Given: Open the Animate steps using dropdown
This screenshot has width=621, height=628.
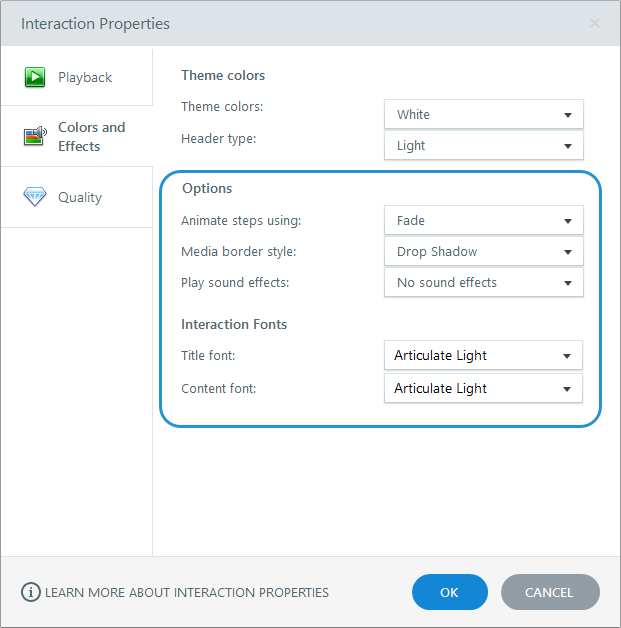Looking at the screenshot, I should coord(483,221).
